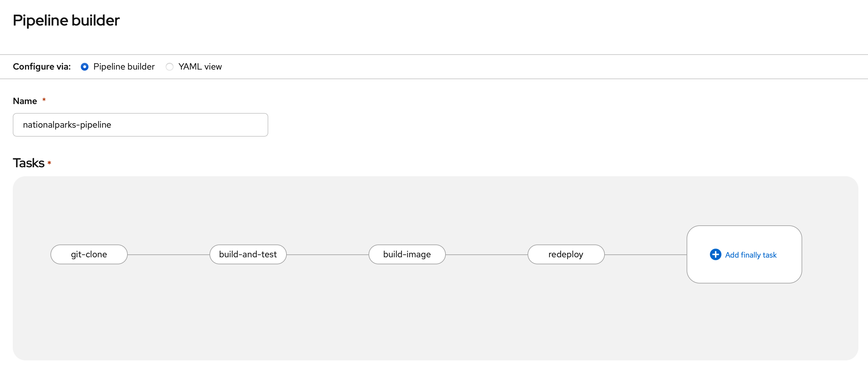Open the build-image task node

tap(407, 254)
